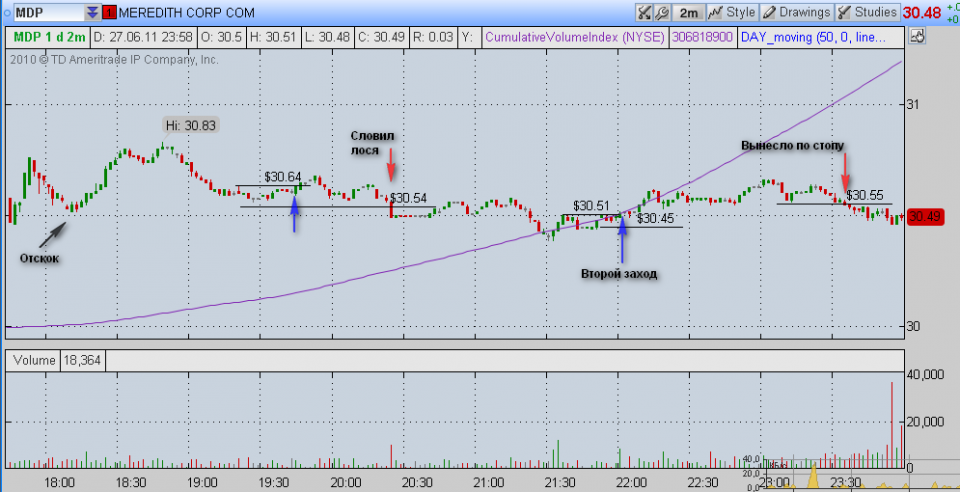Click the MDP symbol input field
This screenshot has height=492, width=960.
coord(46,13)
